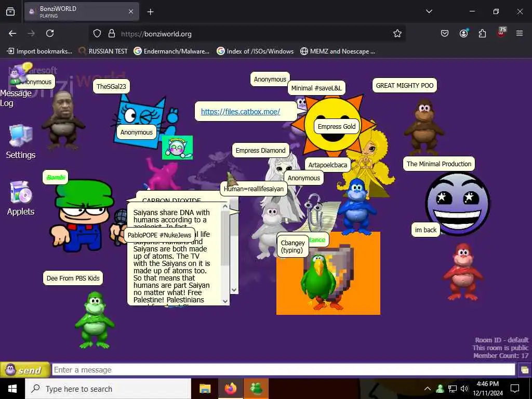
Task: Open the Endermanch/Malware bookmark
Action: click(171, 51)
